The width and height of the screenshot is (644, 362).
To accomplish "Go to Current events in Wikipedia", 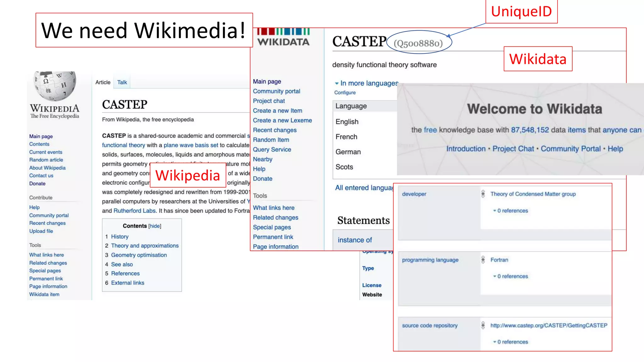I will coord(46,152).
